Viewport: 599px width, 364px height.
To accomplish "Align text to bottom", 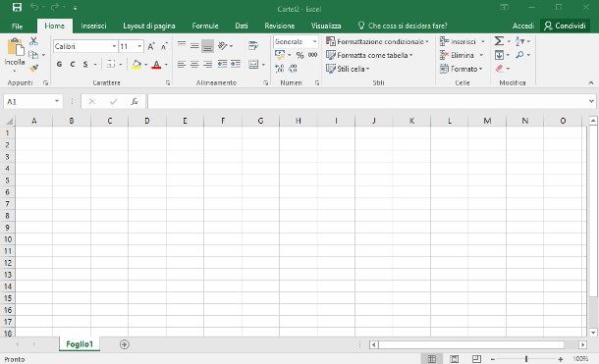I will tap(207, 46).
